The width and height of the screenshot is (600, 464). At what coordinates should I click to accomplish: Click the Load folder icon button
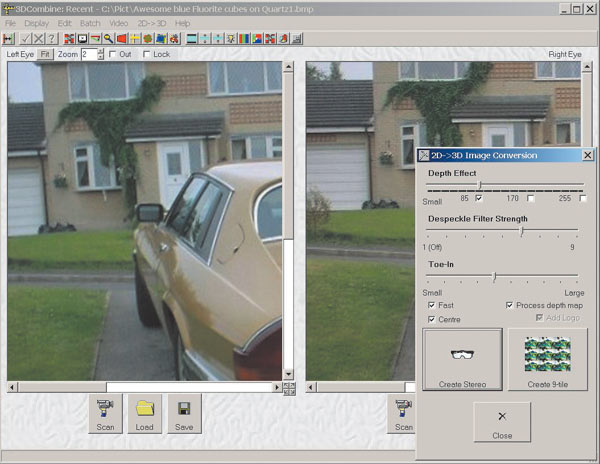[144, 413]
